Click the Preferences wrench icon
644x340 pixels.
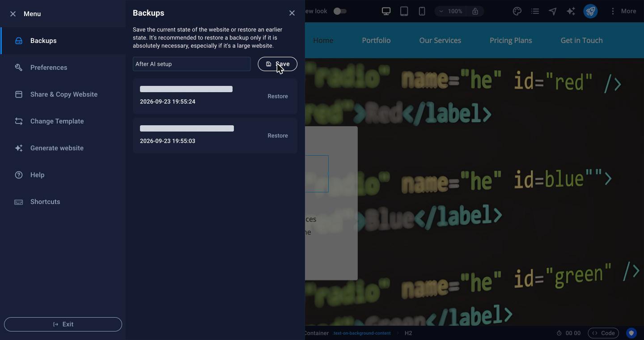point(19,68)
